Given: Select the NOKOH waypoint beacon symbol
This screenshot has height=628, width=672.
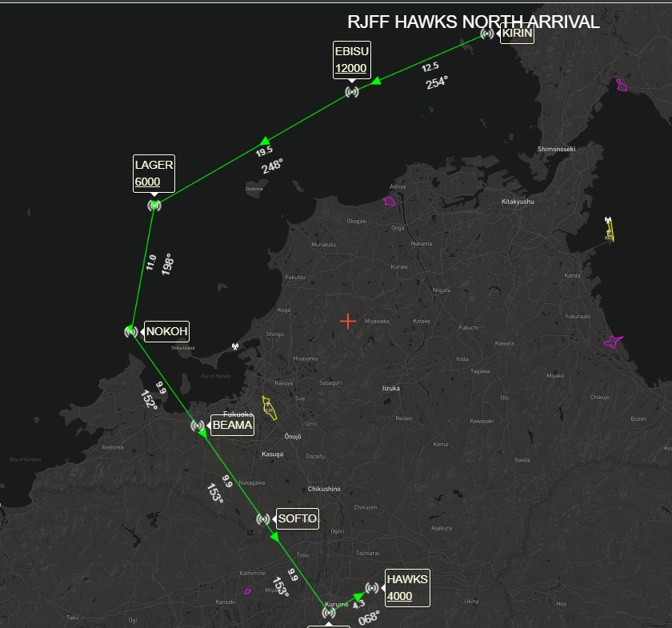Looking at the screenshot, I should [x=131, y=331].
